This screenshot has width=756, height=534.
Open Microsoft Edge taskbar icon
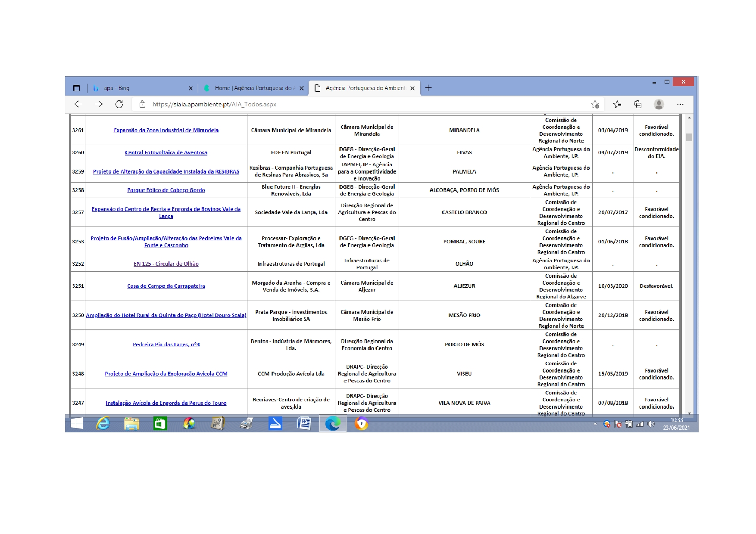(x=332, y=424)
